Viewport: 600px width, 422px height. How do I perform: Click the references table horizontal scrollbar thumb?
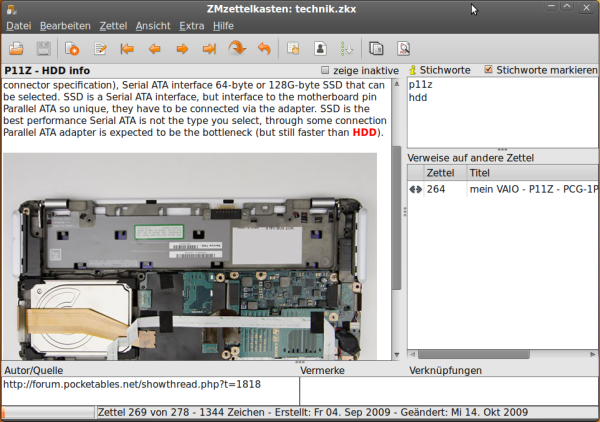pos(473,354)
